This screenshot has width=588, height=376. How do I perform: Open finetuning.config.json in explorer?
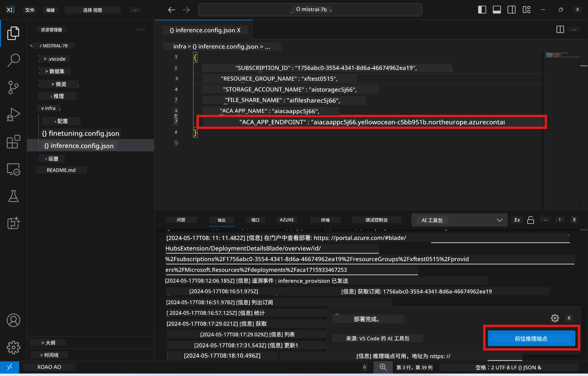point(80,134)
